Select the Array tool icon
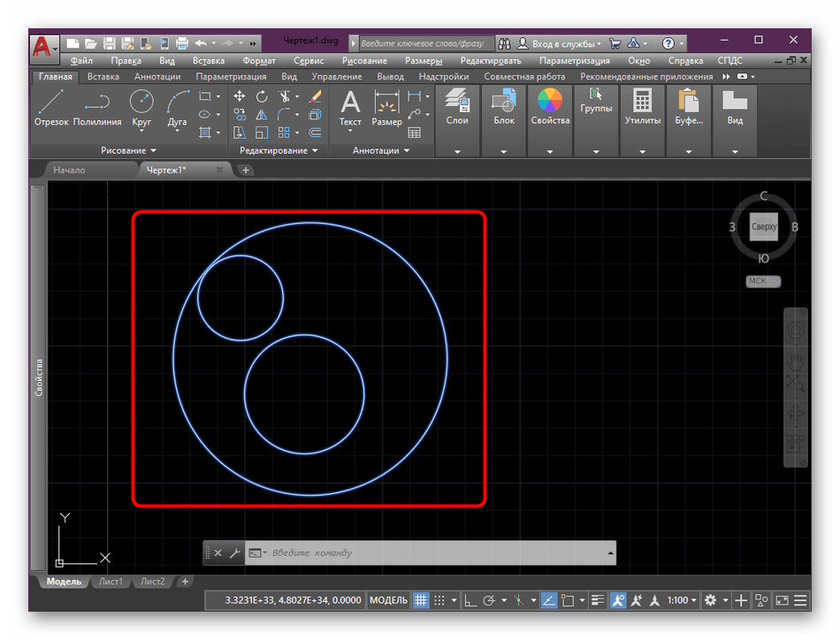 (284, 133)
